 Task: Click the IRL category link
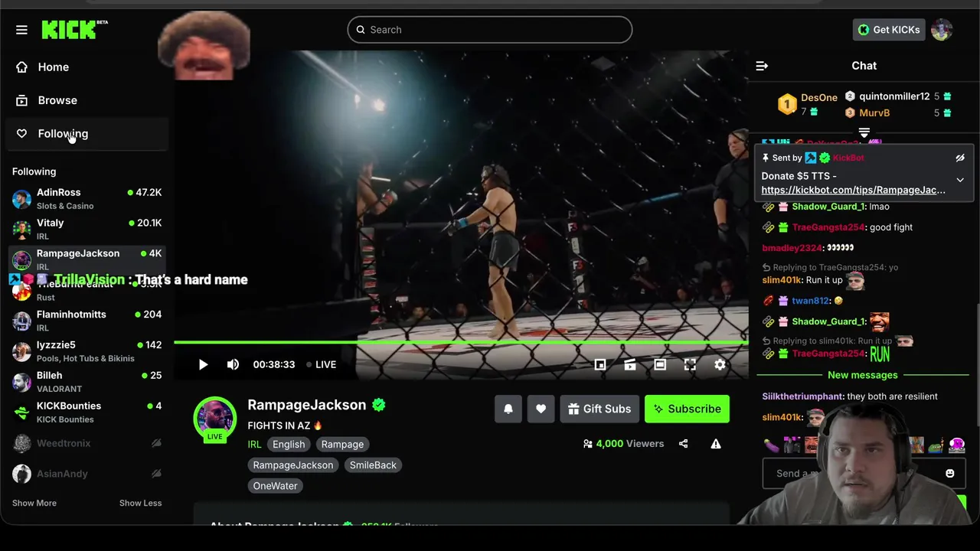[x=254, y=445]
